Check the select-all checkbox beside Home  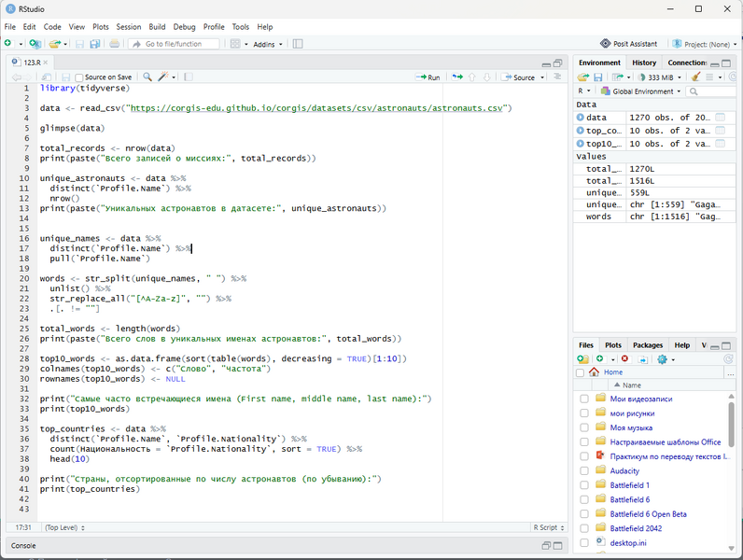point(580,372)
